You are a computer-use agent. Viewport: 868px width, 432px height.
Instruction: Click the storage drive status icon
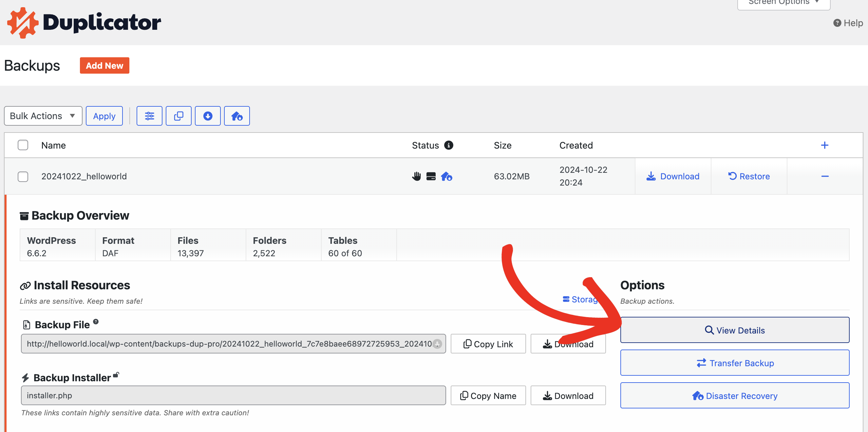pyautogui.click(x=431, y=176)
